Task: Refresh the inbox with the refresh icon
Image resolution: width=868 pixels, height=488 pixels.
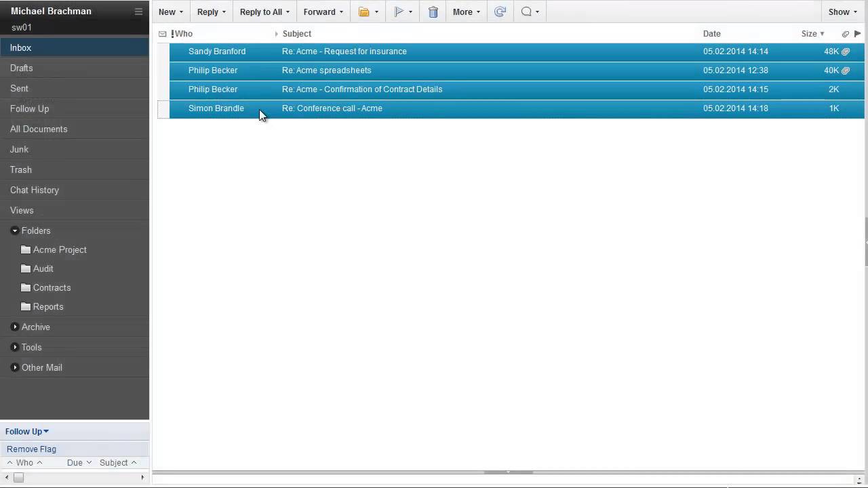Action: tap(500, 12)
